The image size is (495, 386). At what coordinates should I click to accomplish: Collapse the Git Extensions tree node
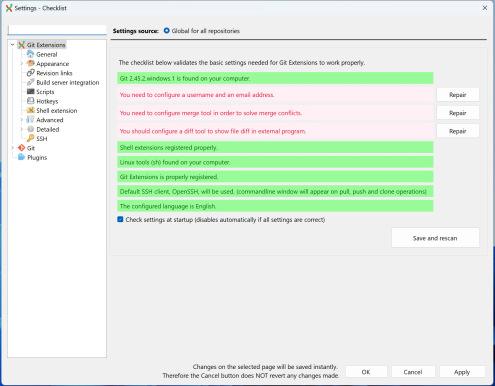pyautogui.click(x=13, y=45)
